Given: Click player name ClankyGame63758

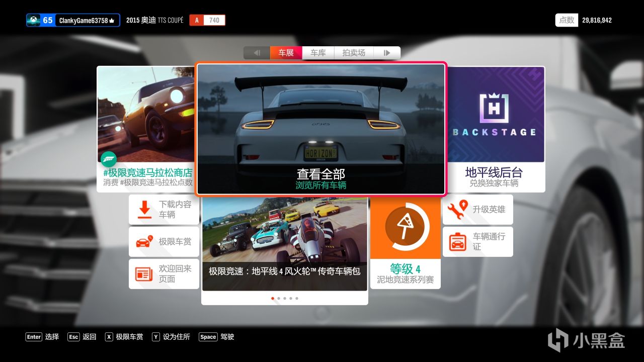Looking at the screenshot, I should 84,21.
